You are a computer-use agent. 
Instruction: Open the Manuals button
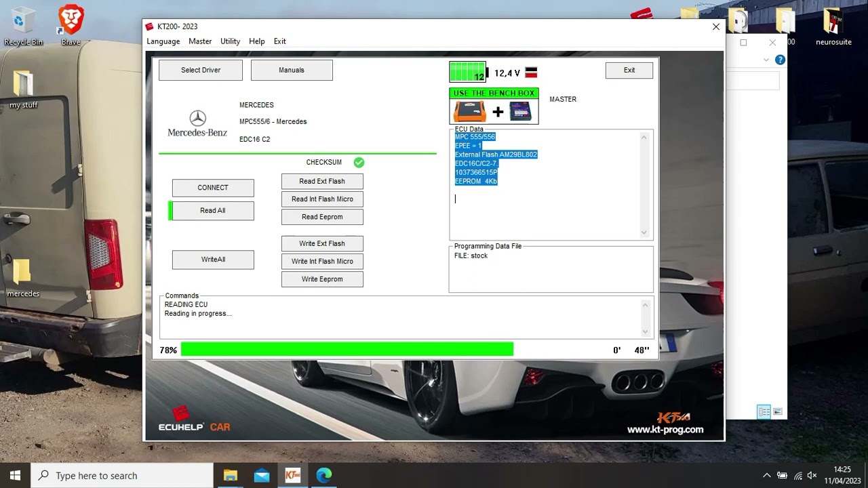pos(292,70)
